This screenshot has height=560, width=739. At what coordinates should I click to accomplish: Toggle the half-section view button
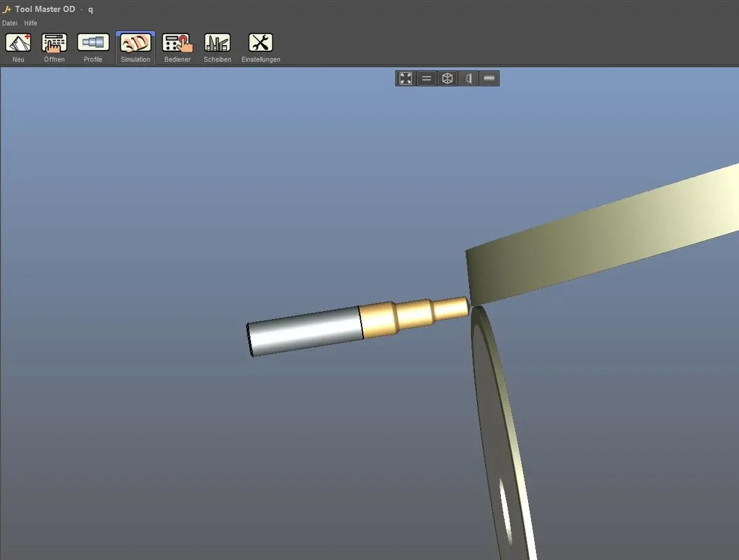[468, 78]
